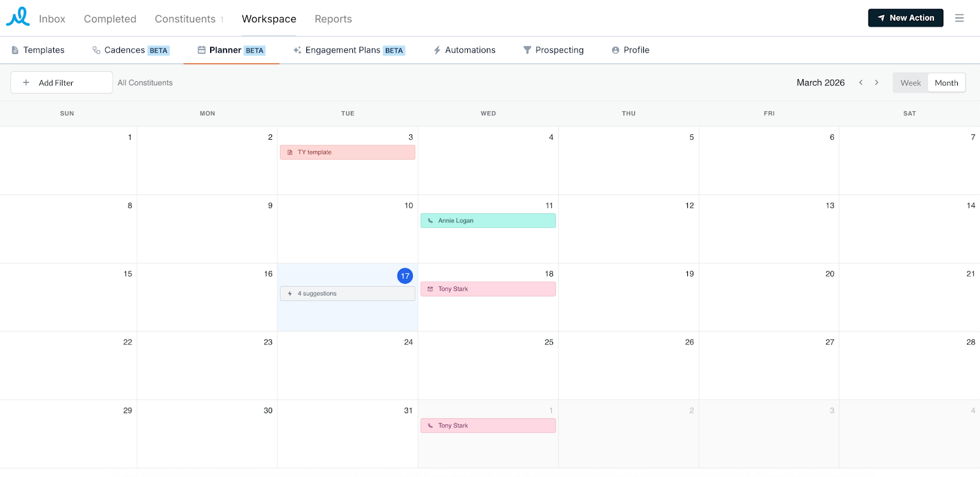Open the Engagement Plans BETA tab
This screenshot has height=477, width=980.
pyautogui.click(x=349, y=50)
